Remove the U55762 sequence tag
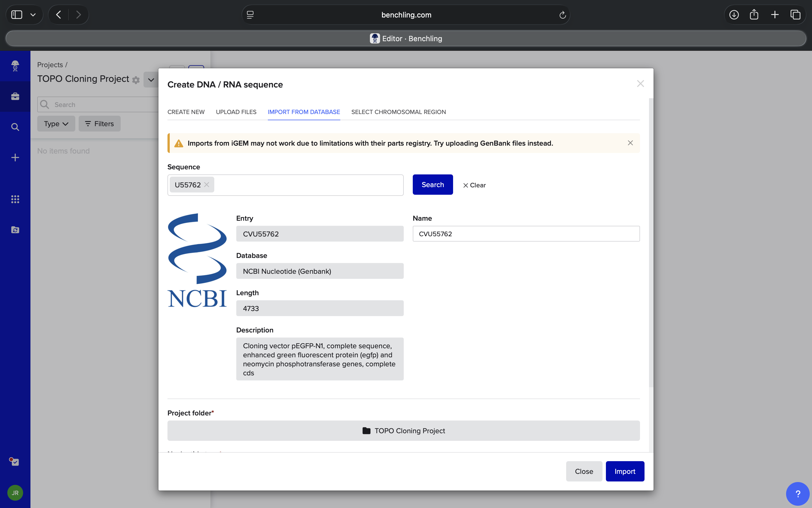This screenshot has height=508, width=812. click(x=207, y=185)
